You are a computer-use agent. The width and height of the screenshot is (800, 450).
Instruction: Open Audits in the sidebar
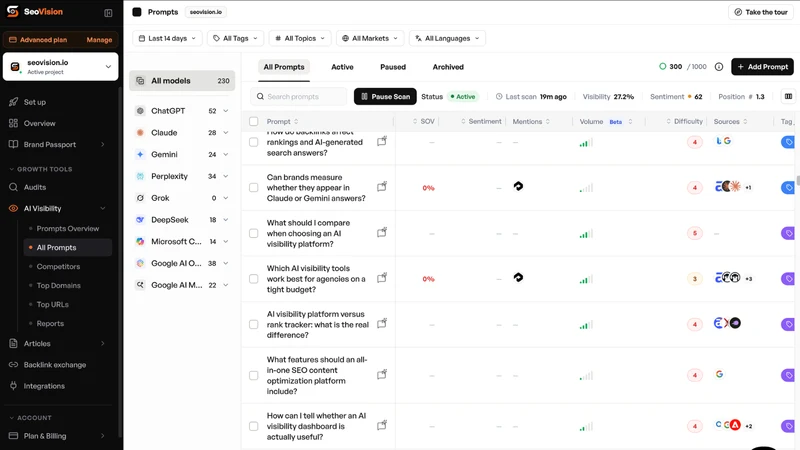coord(35,187)
